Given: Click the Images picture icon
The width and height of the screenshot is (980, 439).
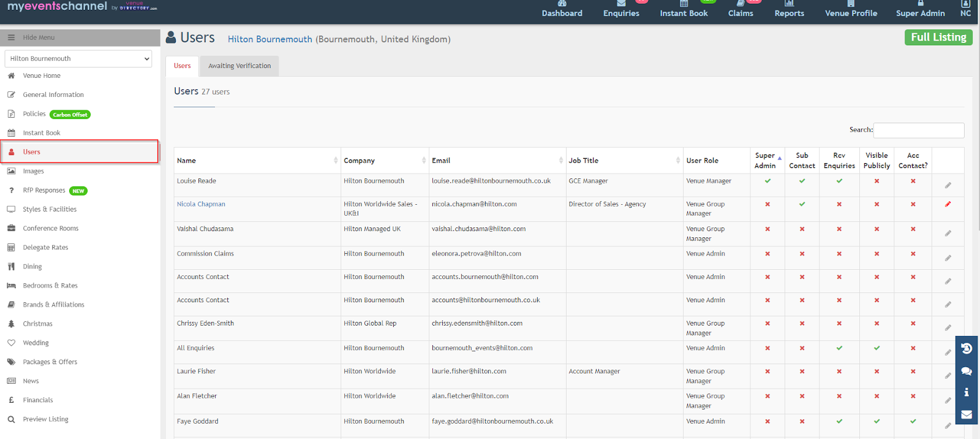Looking at the screenshot, I should (11, 171).
